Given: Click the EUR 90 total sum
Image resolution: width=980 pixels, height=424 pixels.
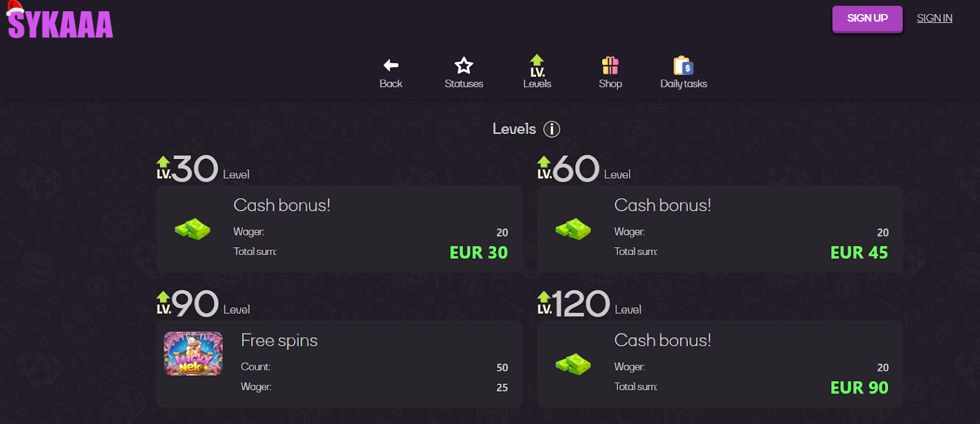Looking at the screenshot, I should click(859, 388).
